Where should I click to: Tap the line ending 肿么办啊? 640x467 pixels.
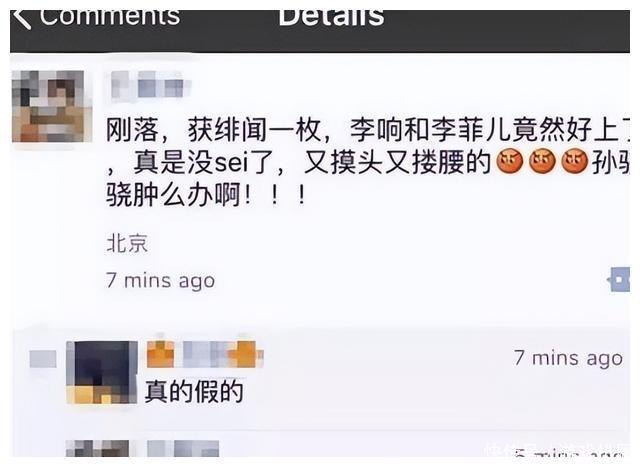206,195
